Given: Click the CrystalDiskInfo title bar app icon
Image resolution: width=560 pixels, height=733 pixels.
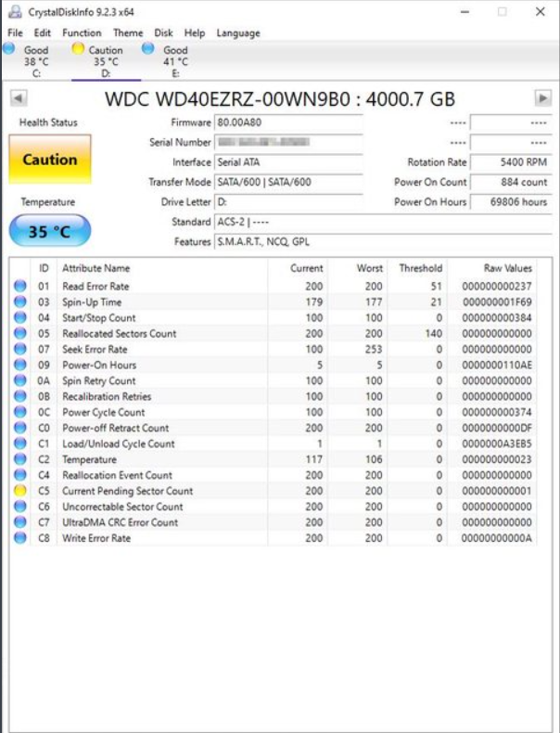Looking at the screenshot, I should tap(15, 12).
